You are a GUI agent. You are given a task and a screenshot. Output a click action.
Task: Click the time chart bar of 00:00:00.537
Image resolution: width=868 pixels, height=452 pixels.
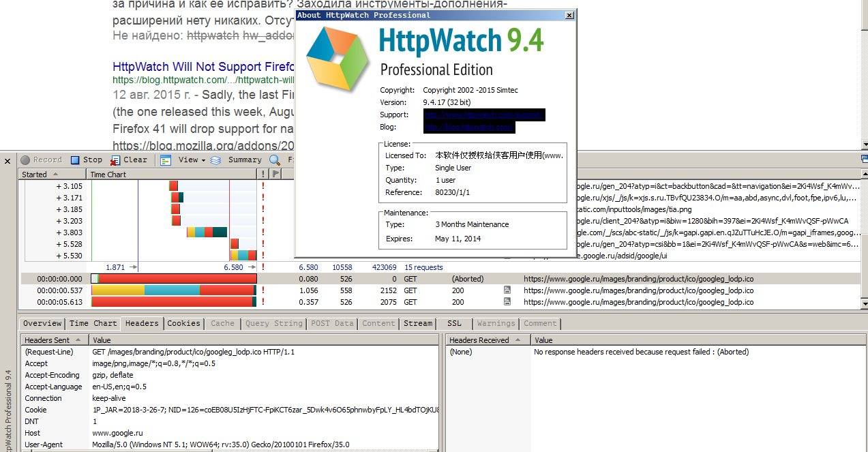174,290
